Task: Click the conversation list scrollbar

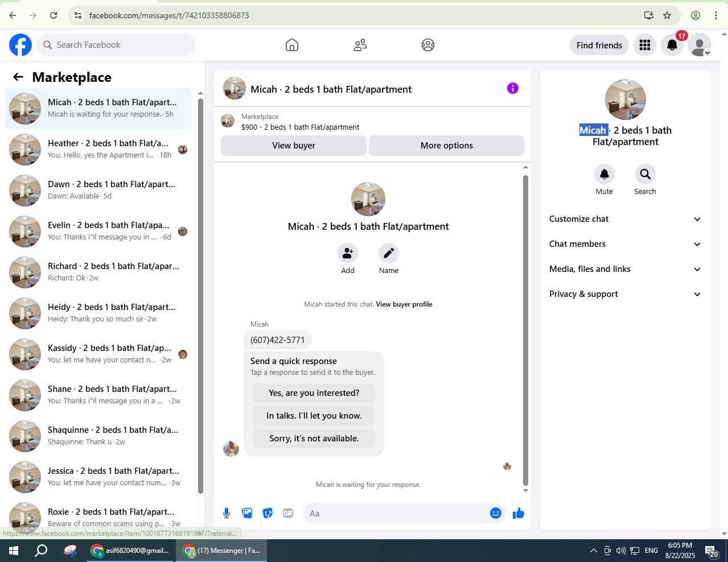Action: point(200,296)
